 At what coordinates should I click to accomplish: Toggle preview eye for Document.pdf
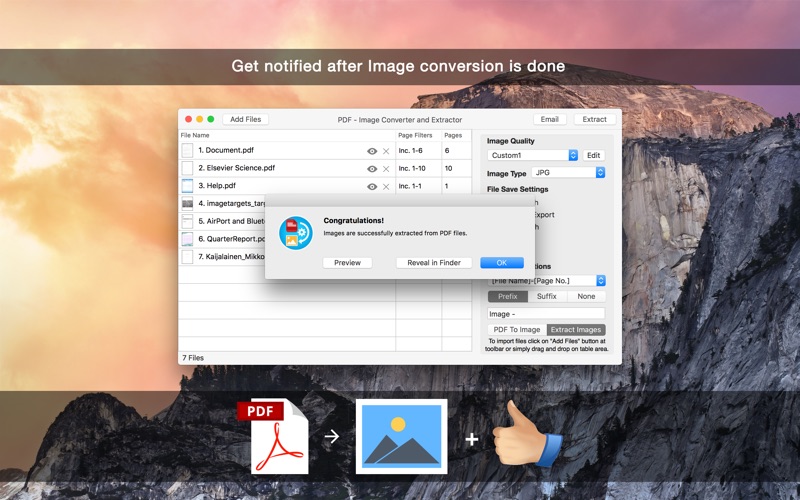pos(372,151)
